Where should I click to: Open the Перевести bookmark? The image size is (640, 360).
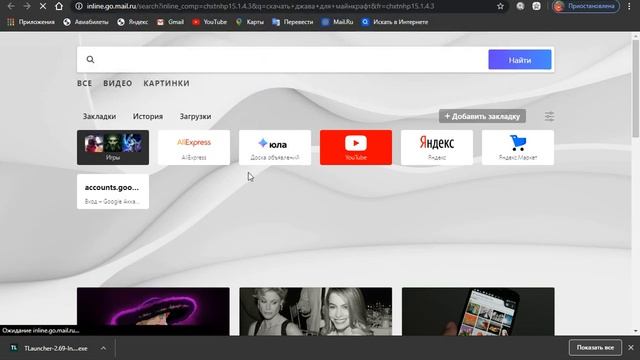tap(293, 22)
